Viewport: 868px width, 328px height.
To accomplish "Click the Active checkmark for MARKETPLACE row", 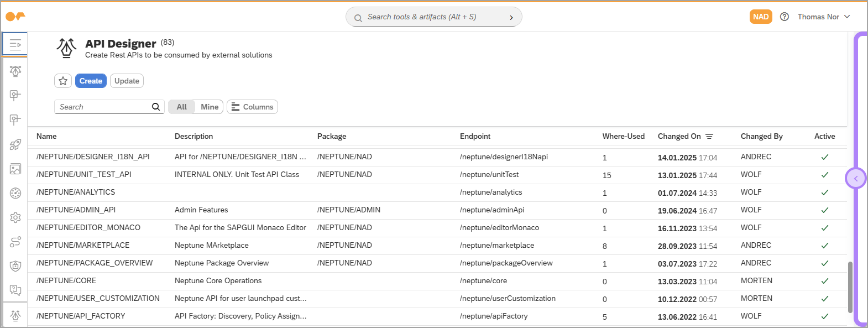I will [x=825, y=246].
